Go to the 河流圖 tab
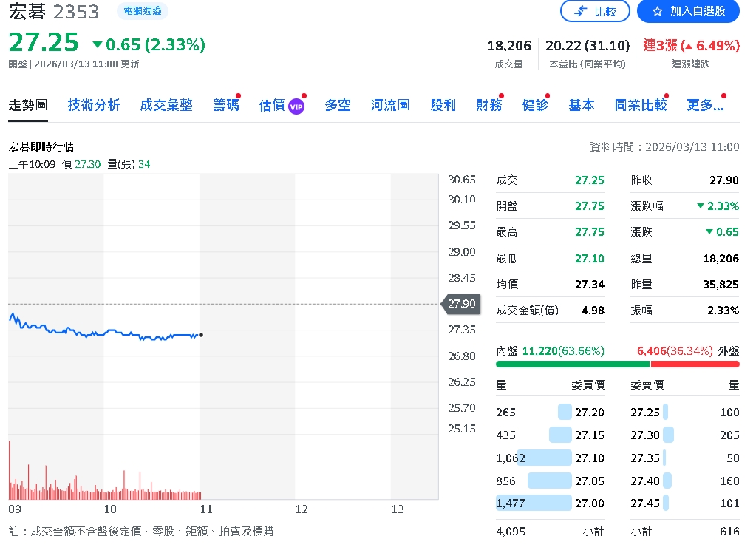The image size is (756, 553). pos(390,105)
